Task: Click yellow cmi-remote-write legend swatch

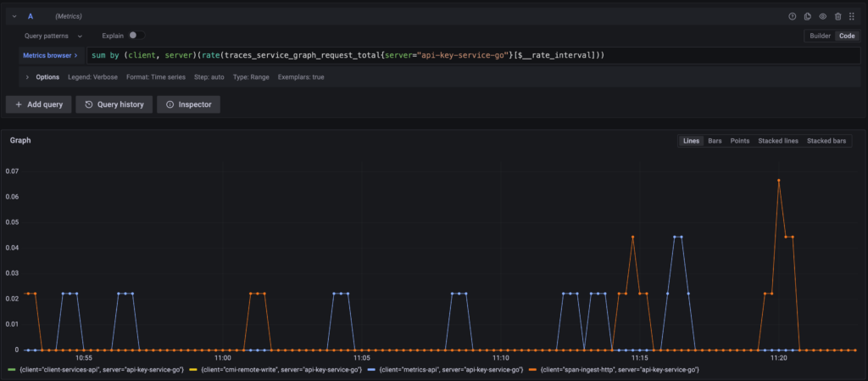Action: [193, 369]
